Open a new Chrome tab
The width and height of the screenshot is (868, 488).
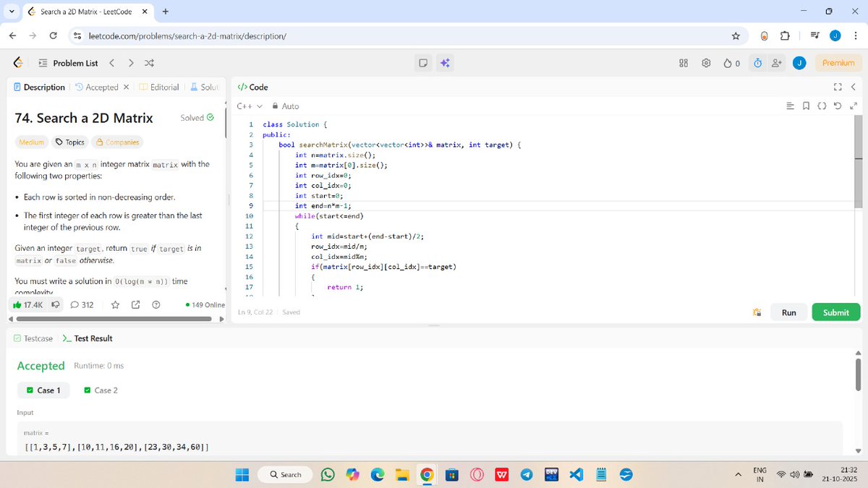click(x=166, y=12)
